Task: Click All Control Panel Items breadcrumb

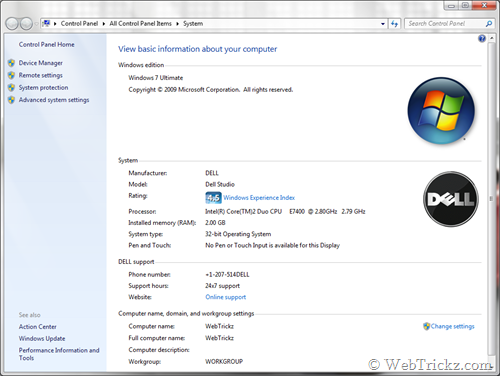Action: pos(140,24)
